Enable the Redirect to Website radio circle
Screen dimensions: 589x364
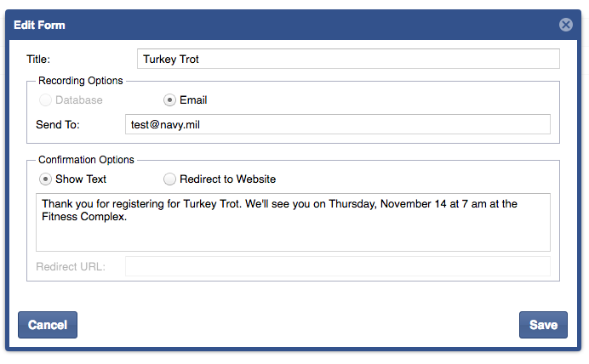point(170,179)
